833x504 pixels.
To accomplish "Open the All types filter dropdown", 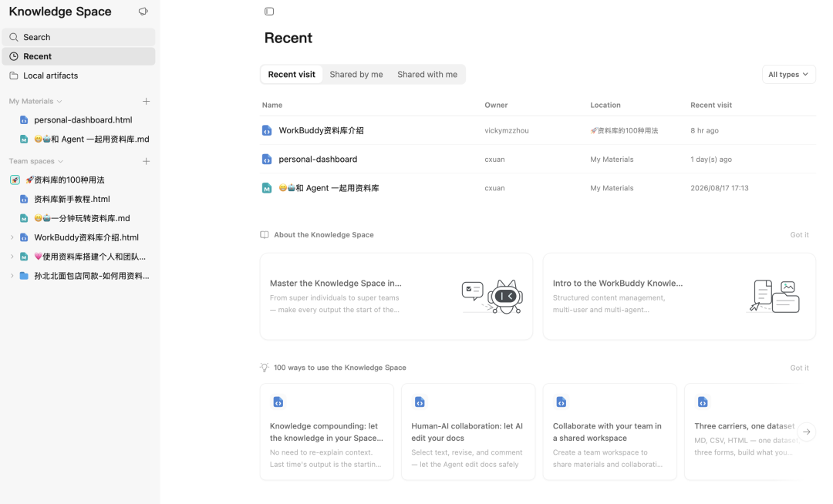I will 788,74.
